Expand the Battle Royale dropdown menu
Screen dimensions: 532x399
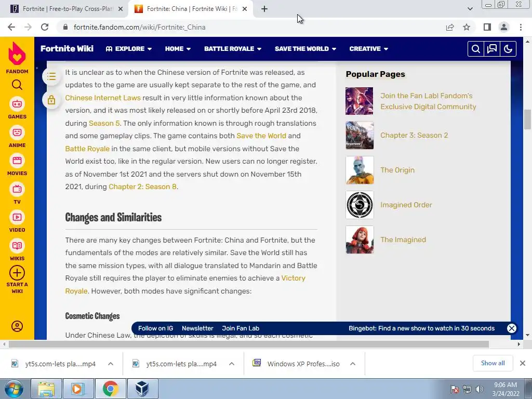(x=233, y=49)
